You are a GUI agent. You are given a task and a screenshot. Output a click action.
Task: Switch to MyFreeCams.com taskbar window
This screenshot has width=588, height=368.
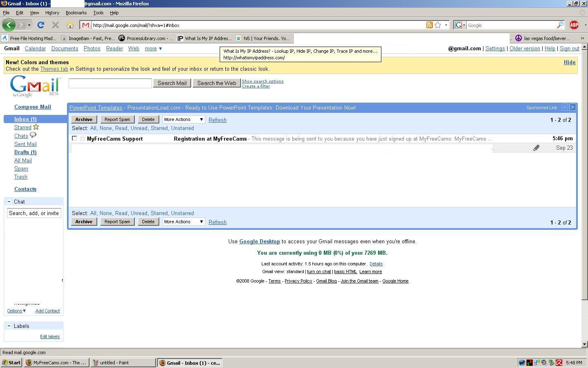point(56,362)
